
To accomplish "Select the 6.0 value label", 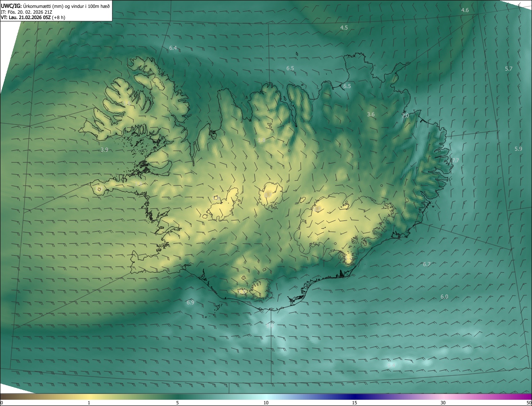I will pos(444,296).
